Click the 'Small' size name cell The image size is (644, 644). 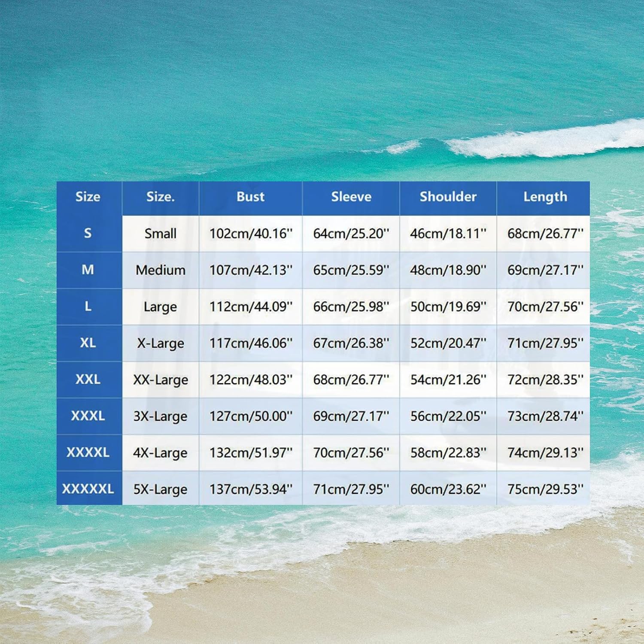coord(161,234)
